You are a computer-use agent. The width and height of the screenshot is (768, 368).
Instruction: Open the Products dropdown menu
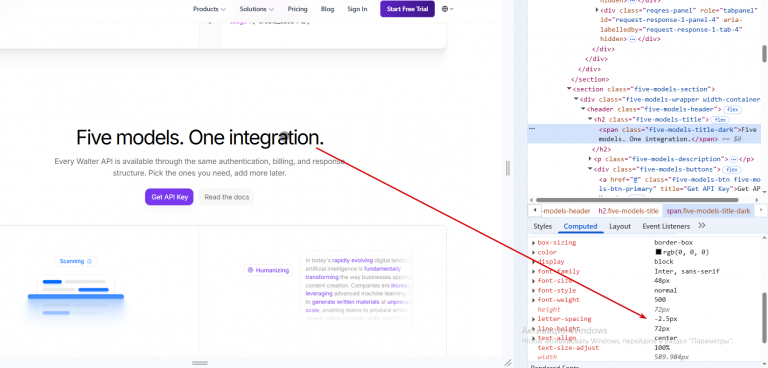pos(209,9)
